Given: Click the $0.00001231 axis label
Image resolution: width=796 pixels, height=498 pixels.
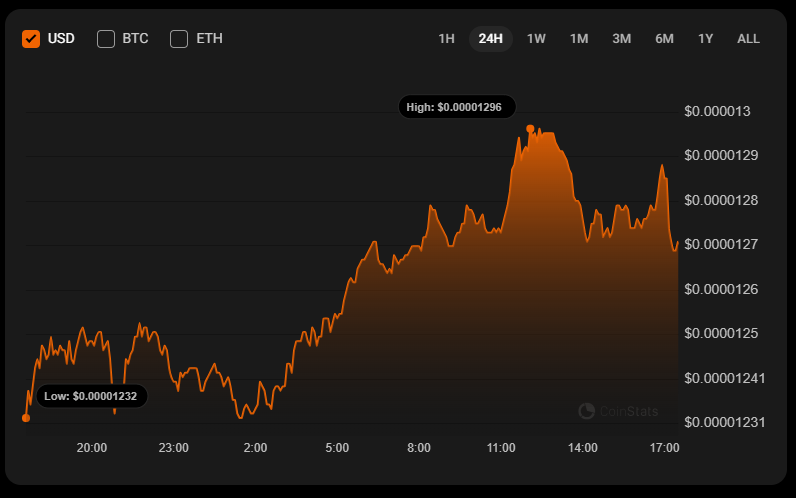Looking at the screenshot, I should coord(724,422).
